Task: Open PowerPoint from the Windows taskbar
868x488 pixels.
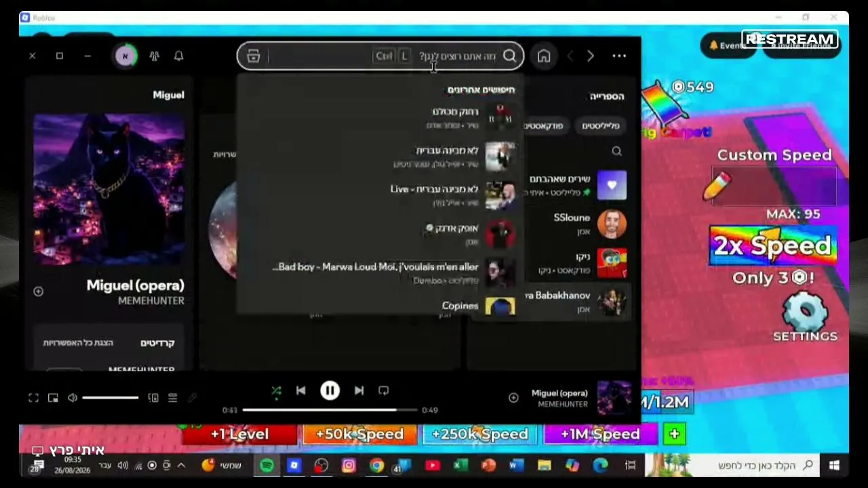Action: pos(488,466)
